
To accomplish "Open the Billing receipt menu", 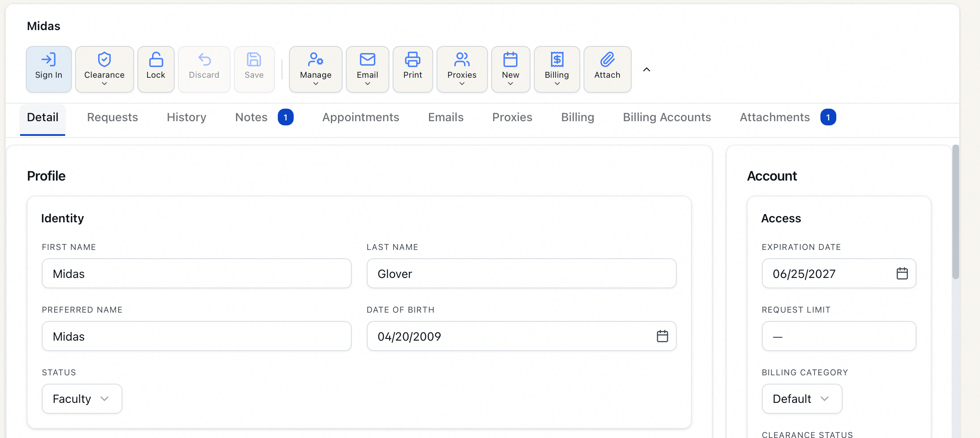I will [x=557, y=69].
